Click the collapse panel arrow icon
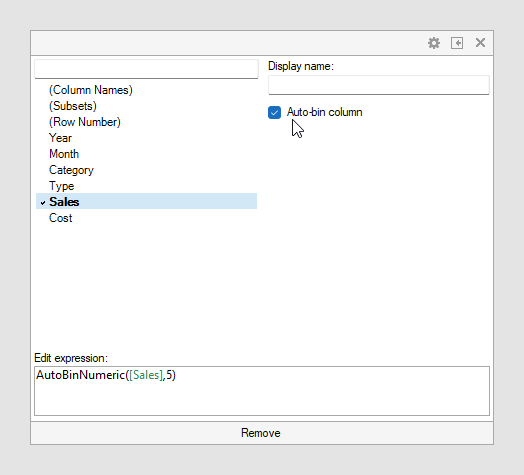The height and width of the screenshot is (475, 524). tap(457, 43)
